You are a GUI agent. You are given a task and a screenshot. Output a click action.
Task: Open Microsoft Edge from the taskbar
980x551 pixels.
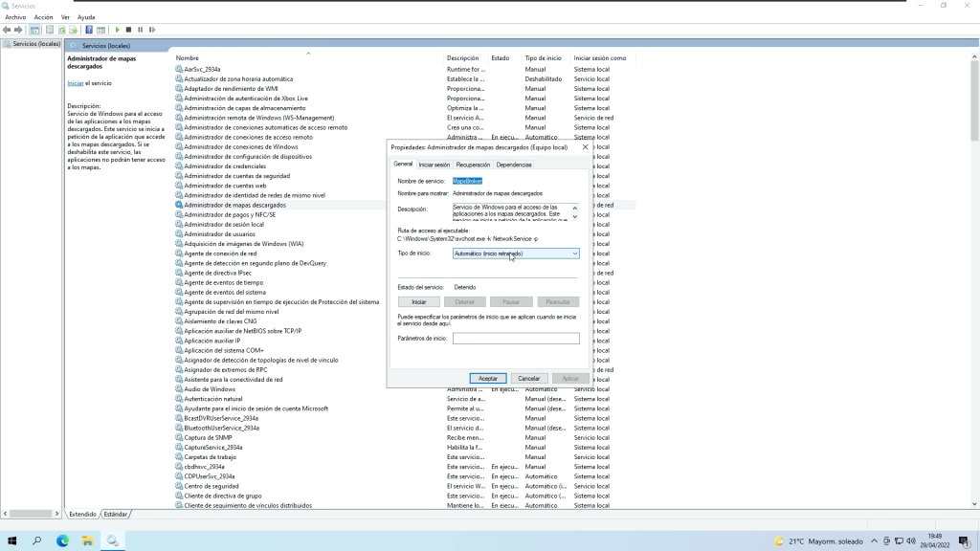pyautogui.click(x=62, y=540)
